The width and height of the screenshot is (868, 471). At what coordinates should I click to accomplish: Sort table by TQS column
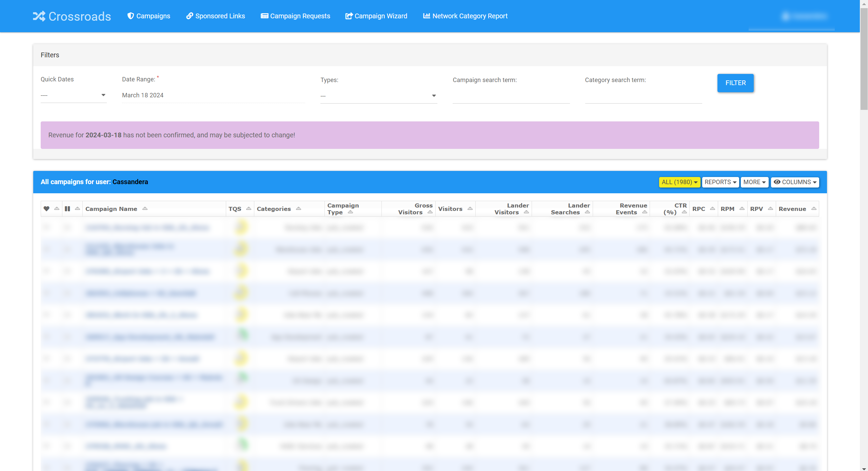pos(240,209)
